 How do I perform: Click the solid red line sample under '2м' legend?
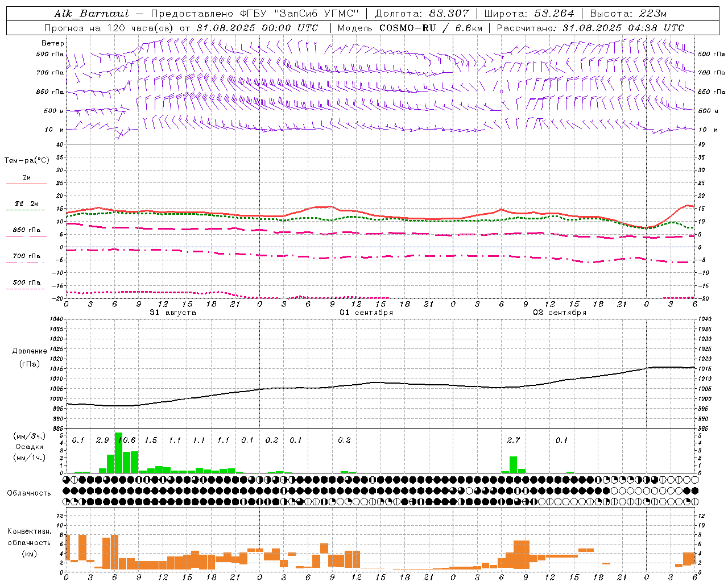pyautogui.click(x=27, y=184)
